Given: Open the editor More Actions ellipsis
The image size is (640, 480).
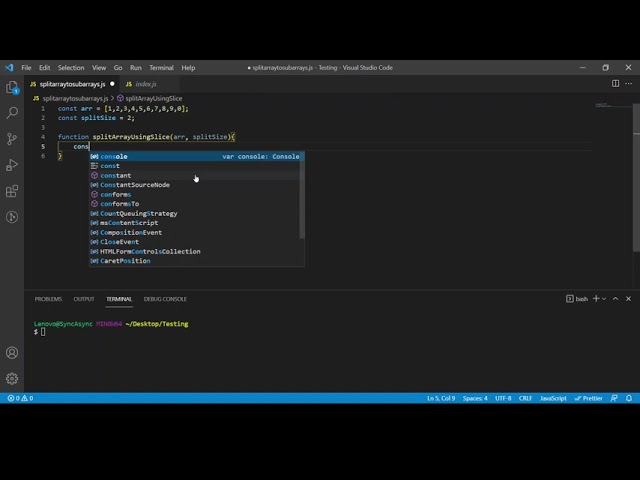Looking at the screenshot, I should [629, 84].
